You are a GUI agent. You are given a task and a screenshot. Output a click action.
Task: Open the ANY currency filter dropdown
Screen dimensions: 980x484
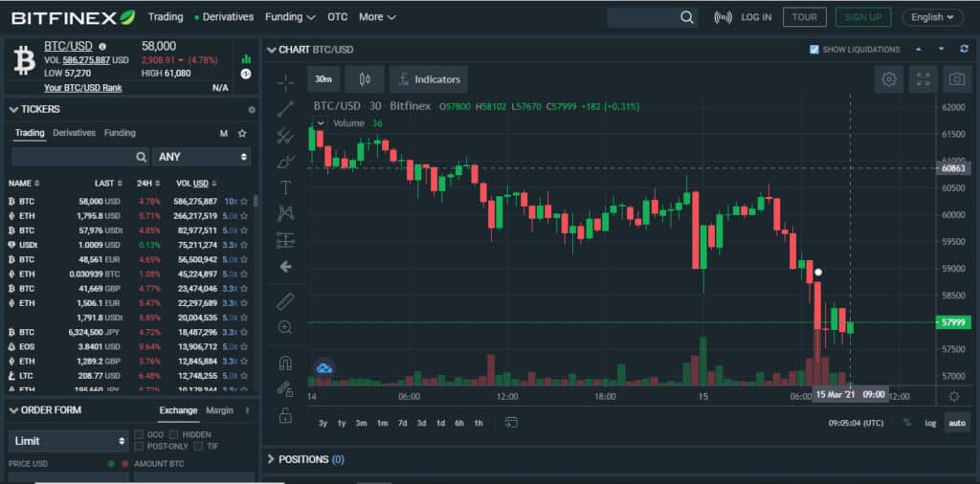pyautogui.click(x=201, y=157)
